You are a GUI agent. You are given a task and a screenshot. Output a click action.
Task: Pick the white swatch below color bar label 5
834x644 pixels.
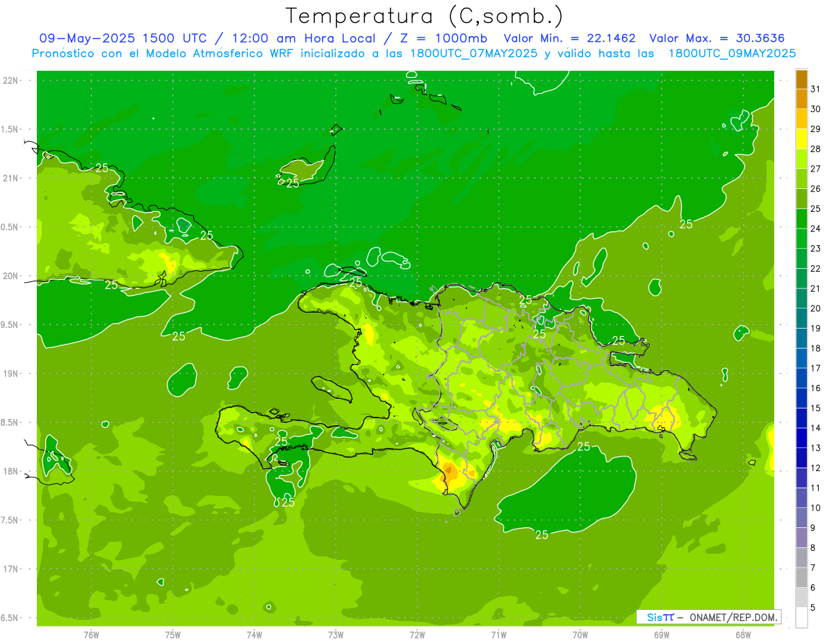801,618
